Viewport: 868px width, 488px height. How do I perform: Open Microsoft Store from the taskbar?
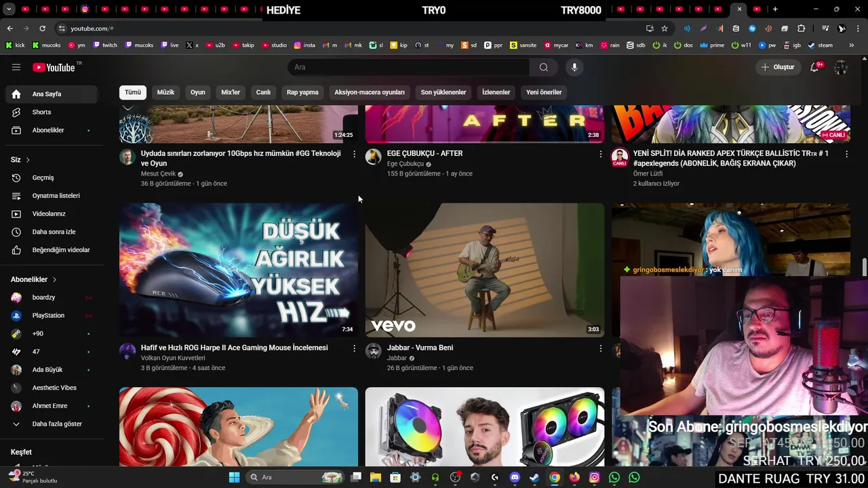[x=395, y=477]
